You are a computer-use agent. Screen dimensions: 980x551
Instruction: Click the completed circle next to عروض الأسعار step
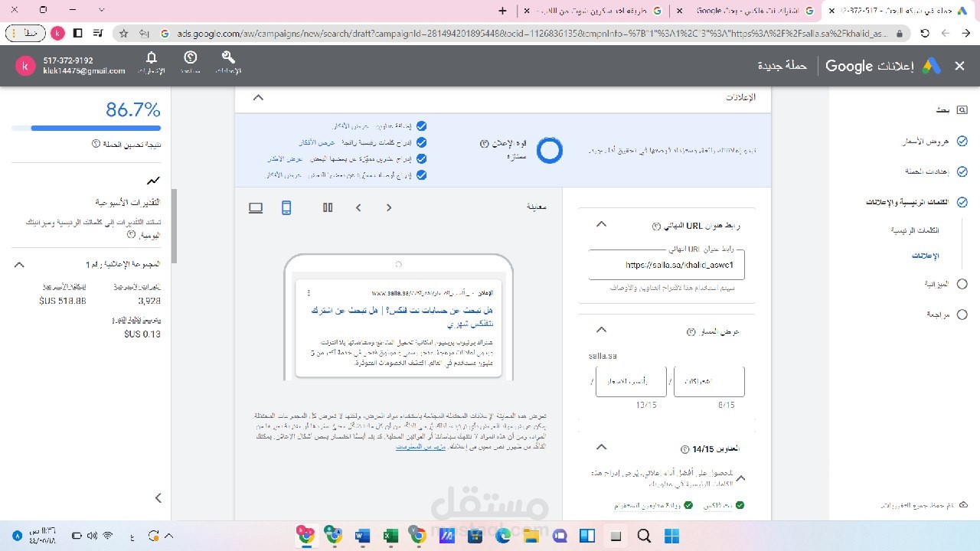[962, 142]
